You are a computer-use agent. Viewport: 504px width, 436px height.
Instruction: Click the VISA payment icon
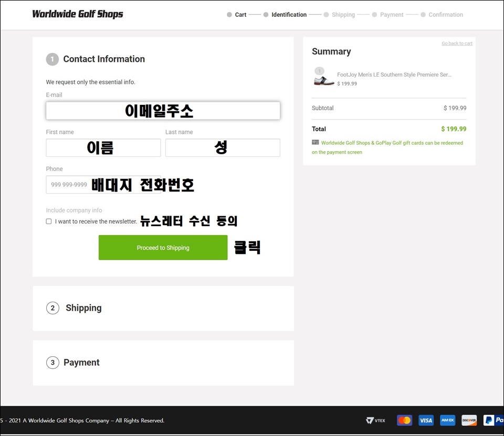coord(426,420)
